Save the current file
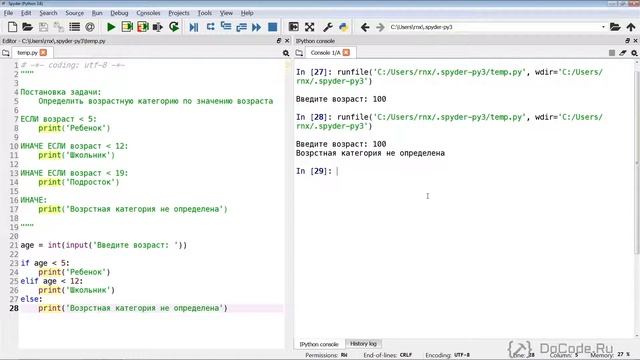 tap(43, 27)
